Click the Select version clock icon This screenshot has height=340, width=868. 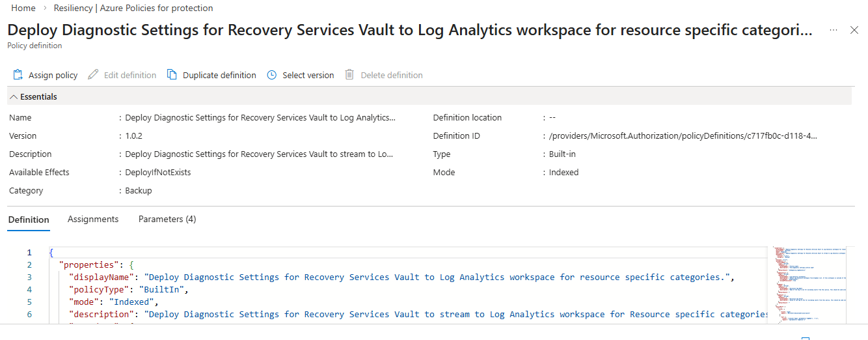pyautogui.click(x=271, y=75)
